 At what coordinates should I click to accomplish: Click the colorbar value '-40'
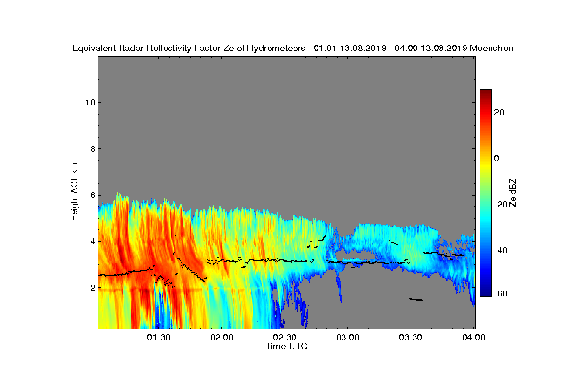pos(501,250)
